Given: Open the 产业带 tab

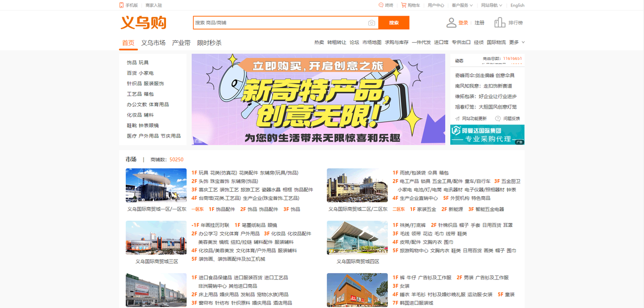Looking at the screenshot, I should point(181,43).
